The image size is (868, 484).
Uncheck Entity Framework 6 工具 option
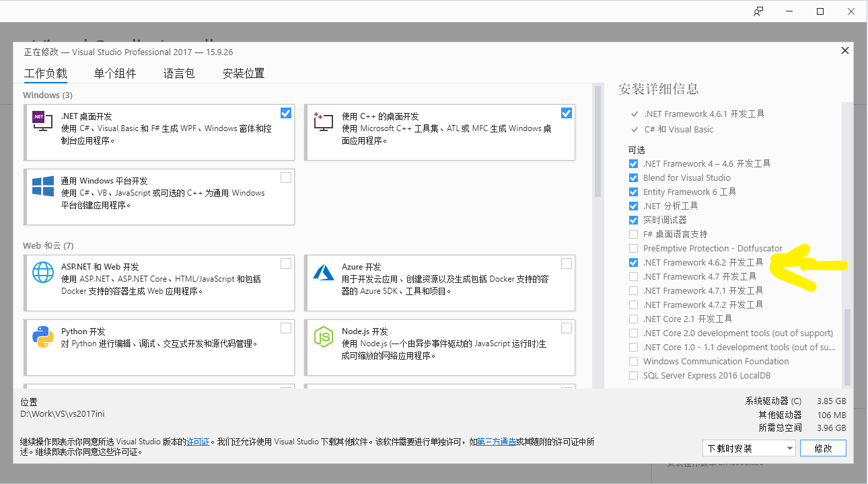click(633, 192)
